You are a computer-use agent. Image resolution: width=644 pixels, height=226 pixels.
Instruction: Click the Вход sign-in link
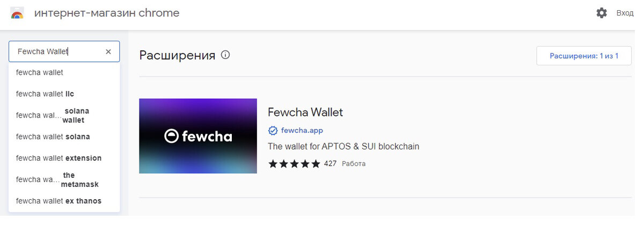click(x=625, y=13)
